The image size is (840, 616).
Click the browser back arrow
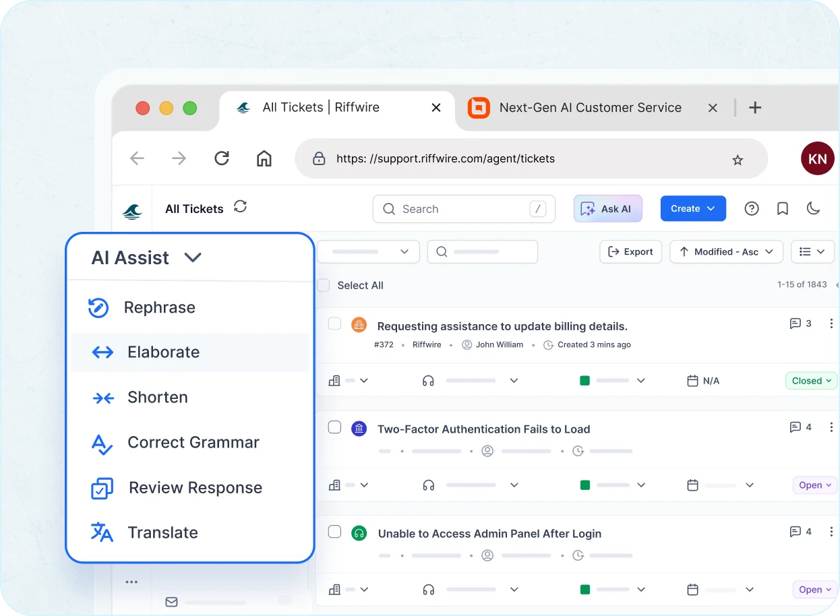pos(137,158)
